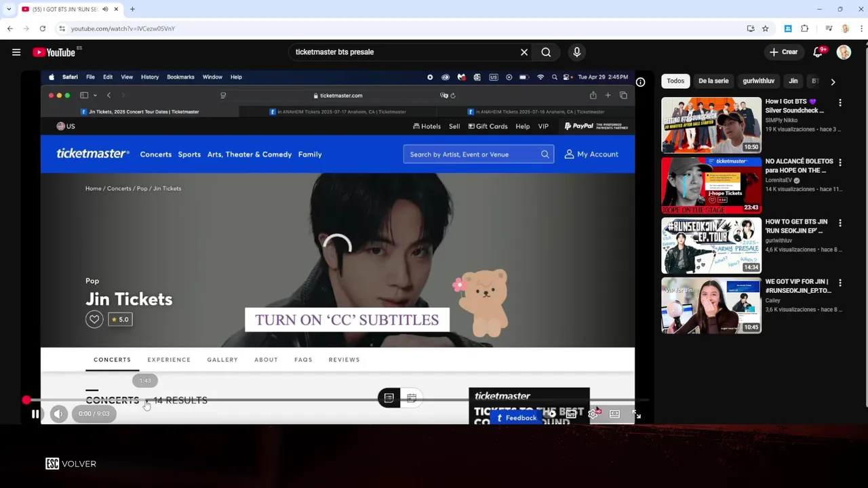Select the gurlwithluv filter chip
The height and width of the screenshot is (488, 868).
pyautogui.click(x=758, y=81)
